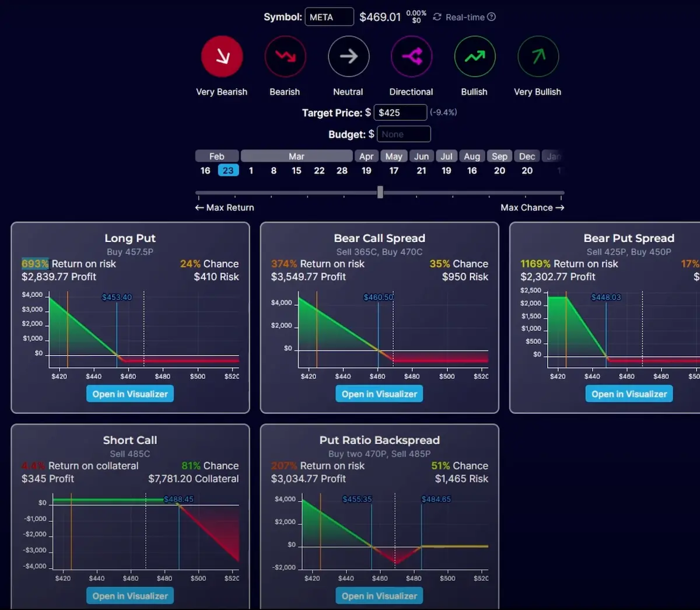Screen dimensions: 700x610
Task: Click the Symbol input field with META
Action: tap(329, 17)
